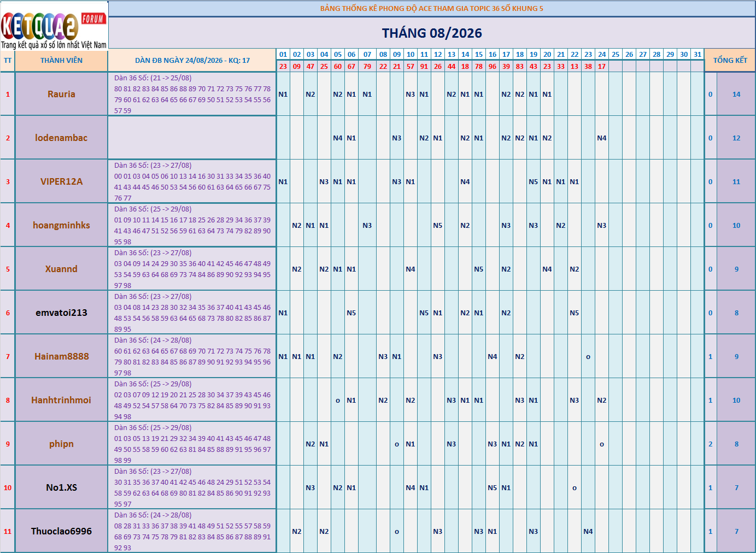Click hoangminhks's 'N5' cell on day 12
The image size is (756, 553).
click(438, 225)
